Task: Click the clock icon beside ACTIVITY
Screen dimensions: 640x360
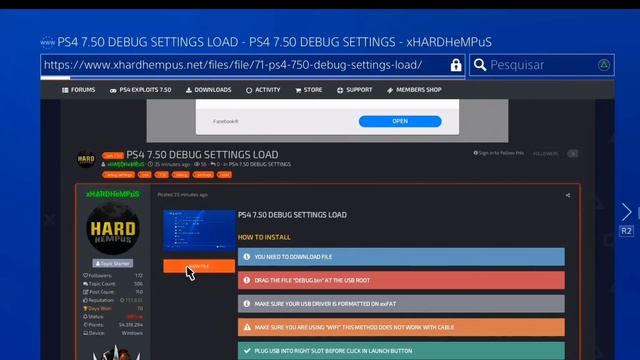Action: point(249,90)
